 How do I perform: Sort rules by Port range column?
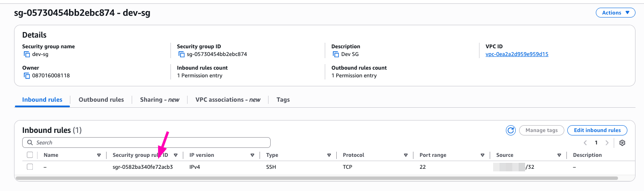[x=482, y=155]
